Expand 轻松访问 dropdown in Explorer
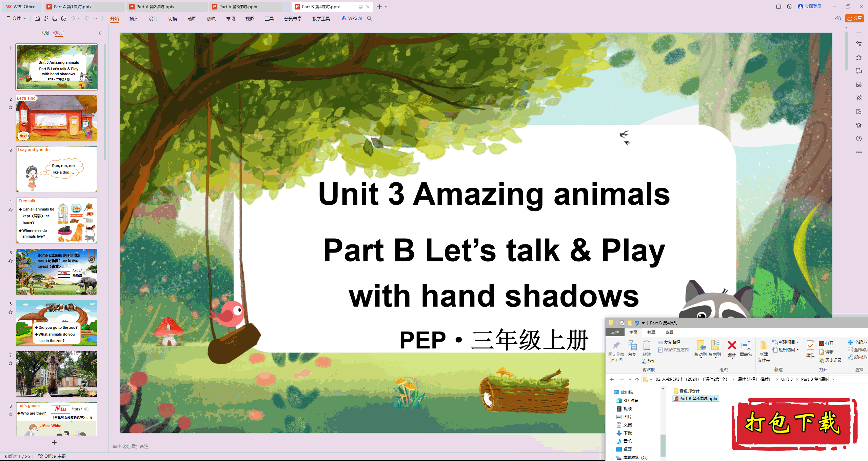 pyautogui.click(x=797, y=350)
